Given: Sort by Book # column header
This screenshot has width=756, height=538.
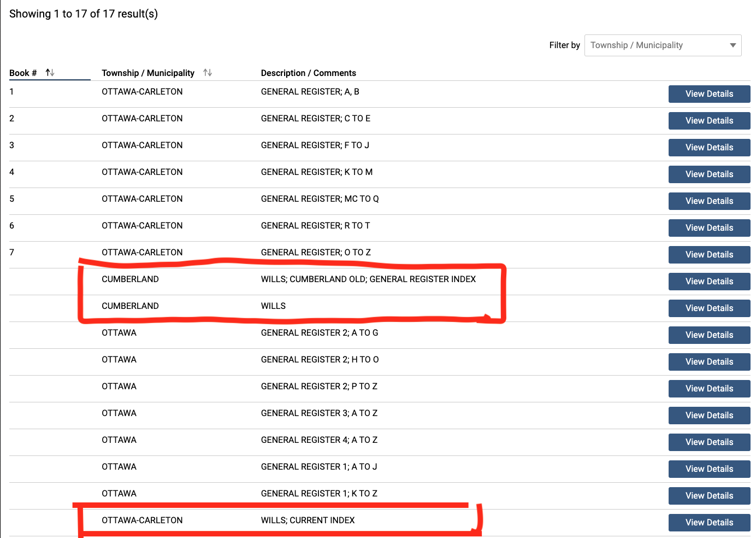Looking at the screenshot, I should [23, 73].
